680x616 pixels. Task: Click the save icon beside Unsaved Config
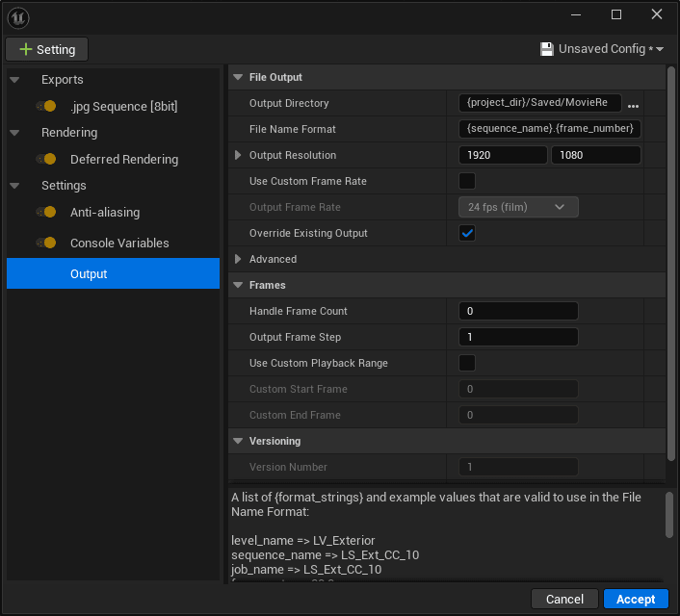[x=547, y=49]
